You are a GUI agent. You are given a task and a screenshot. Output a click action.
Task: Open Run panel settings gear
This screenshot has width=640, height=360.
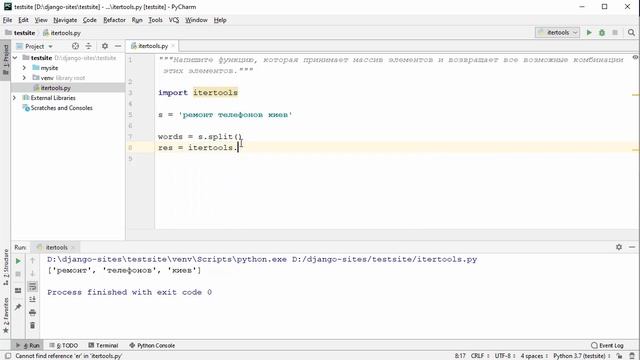(619, 247)
